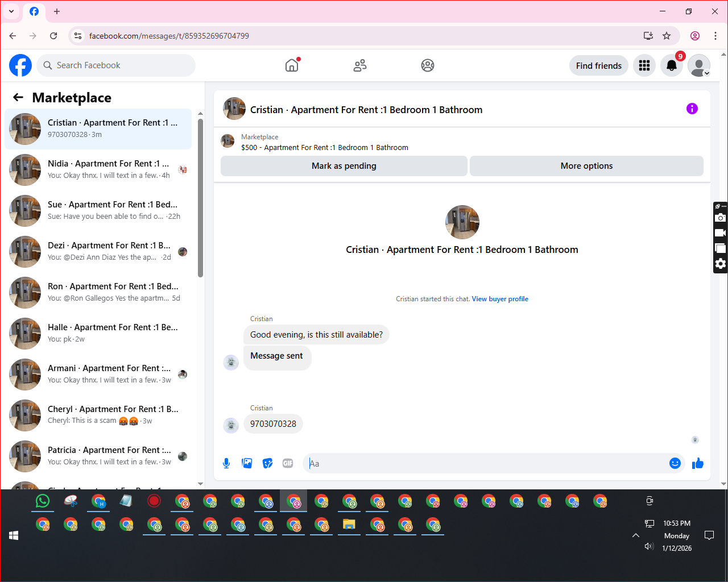Click the video record icon in side toolbar
The height and width of the screenshot is (582, 728).
pos(721,233)
